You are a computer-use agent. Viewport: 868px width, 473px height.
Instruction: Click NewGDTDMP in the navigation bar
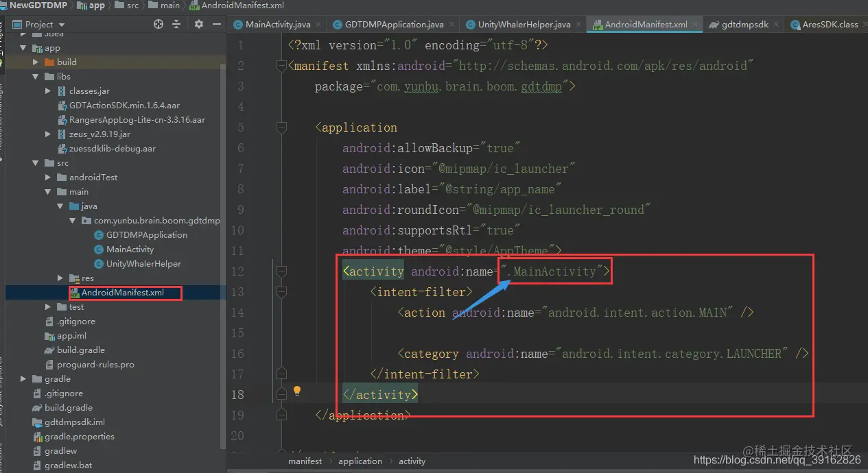click(37, 5)
